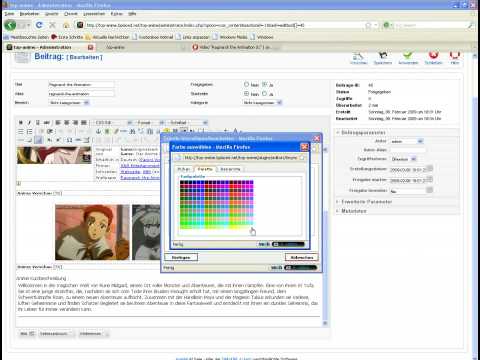Insert an unordered bullet list
Viewport: 480px width, 360px height.
click(x=20, y=131)
